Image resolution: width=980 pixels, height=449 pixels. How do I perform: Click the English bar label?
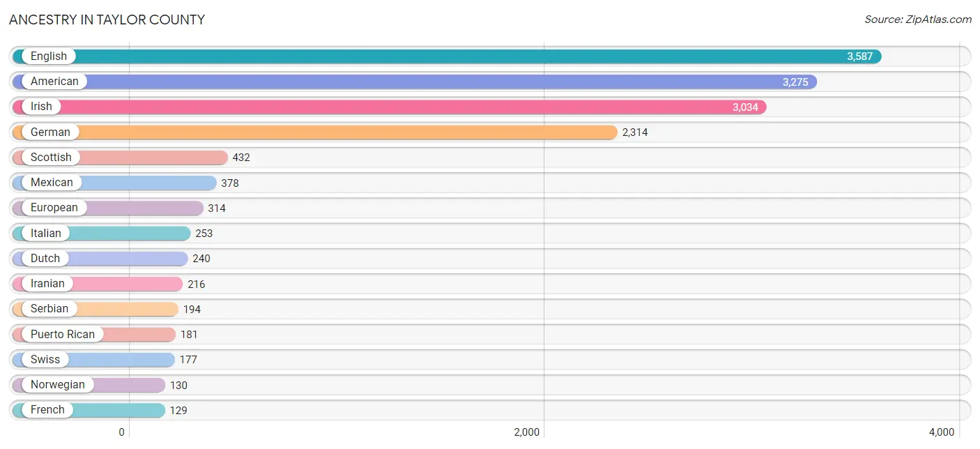click(x=49, y=56)
